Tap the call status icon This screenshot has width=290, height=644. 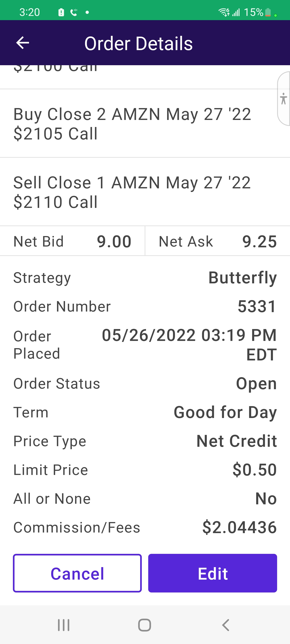tap(74, 12)
